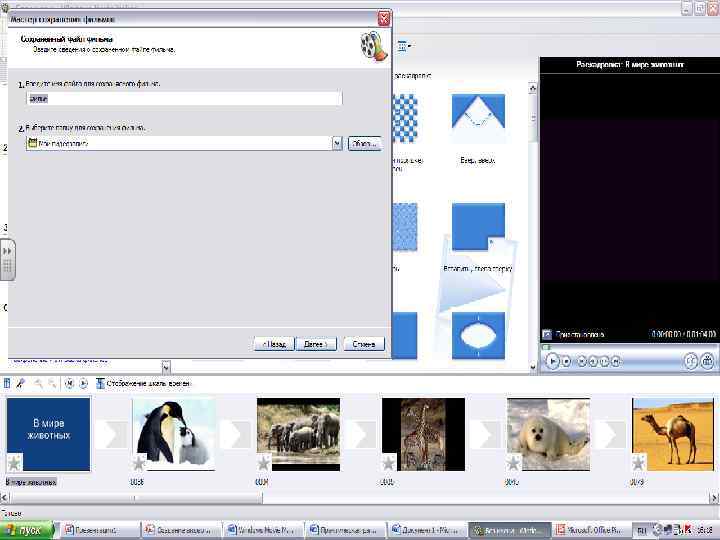Click the Back (rewind to start) preview control
720x540 pixels.
coord(582,362)
